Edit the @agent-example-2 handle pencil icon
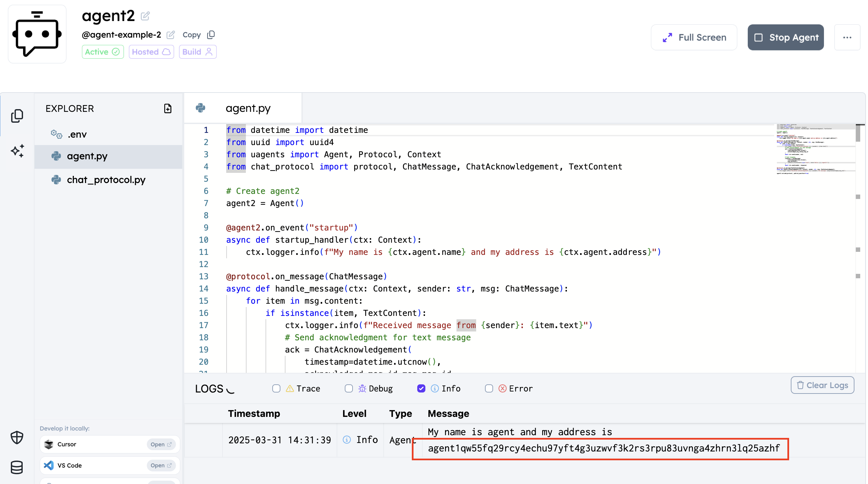The image size is (868, 484). (x=171, y=35)
